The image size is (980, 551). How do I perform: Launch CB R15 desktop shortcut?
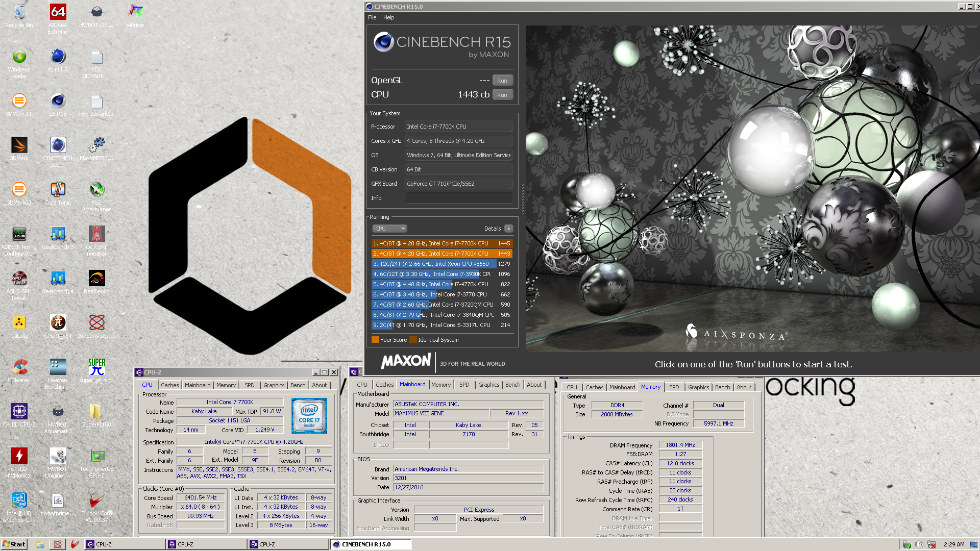[58, 105]
